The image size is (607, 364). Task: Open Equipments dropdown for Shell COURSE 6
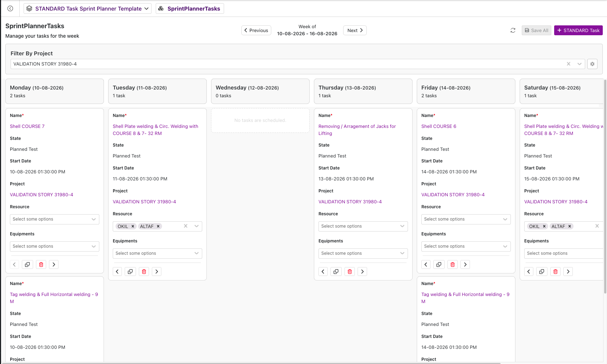click(466, 246)
